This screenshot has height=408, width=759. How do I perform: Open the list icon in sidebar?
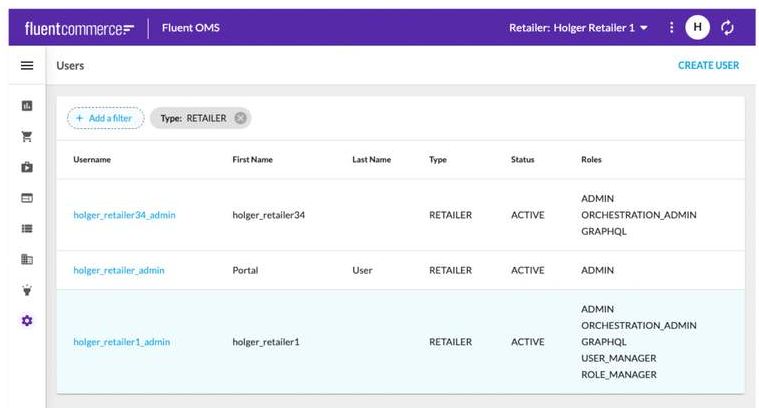tap(27, 228)
